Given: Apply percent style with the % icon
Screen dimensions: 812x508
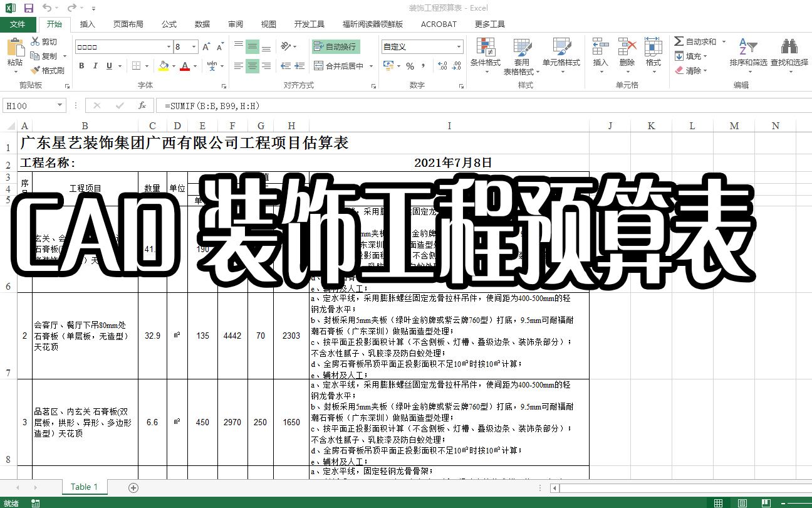Looking at the screenshot, I should pos(410,66).
